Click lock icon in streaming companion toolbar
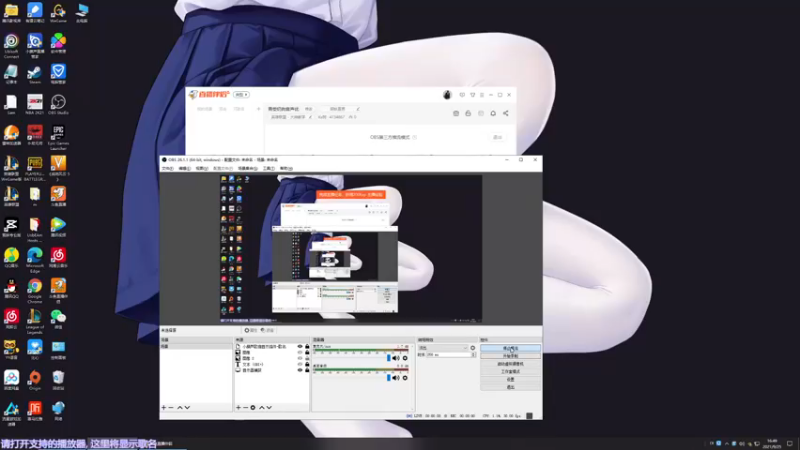Screen dimensions: 800x450 [x=468, y=113]
